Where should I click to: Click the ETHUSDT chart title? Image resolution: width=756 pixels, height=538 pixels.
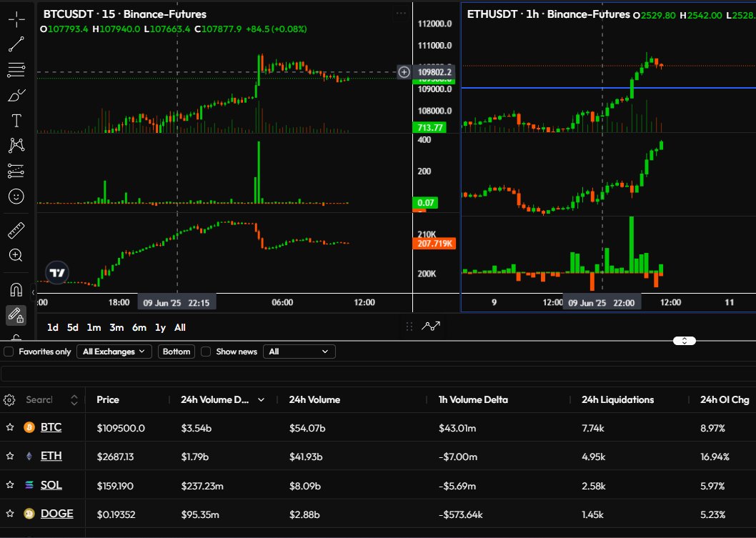tap(548, 14)
